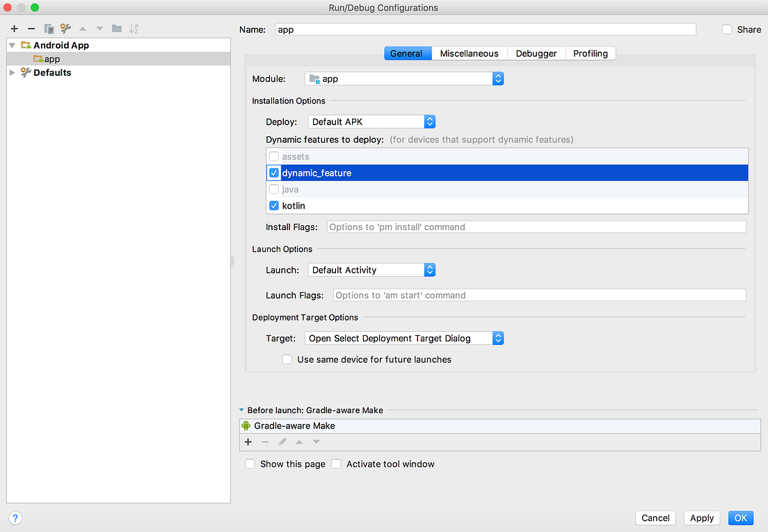Add a new configuration with the plus icon
This screenshot has width=768, height=532.
14,29
